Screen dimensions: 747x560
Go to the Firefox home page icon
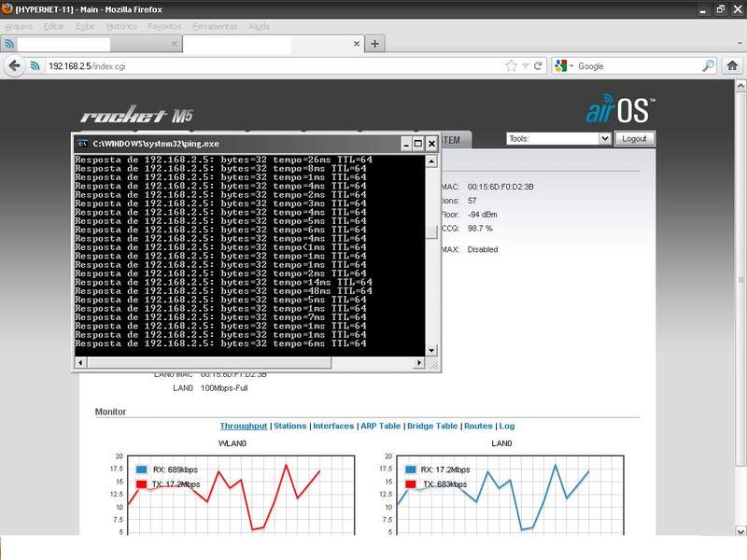click(x=732, y=65)
